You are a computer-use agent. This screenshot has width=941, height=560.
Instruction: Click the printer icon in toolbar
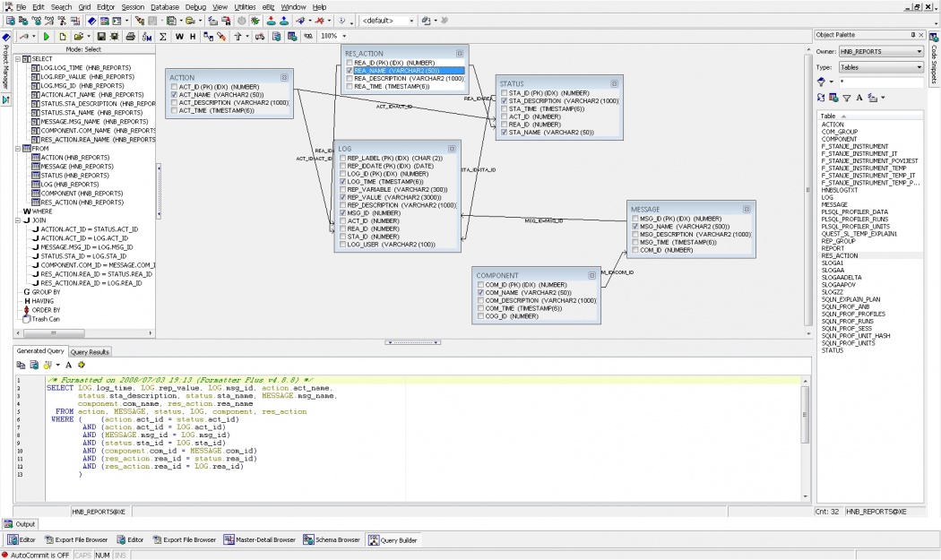tap(131, 37)
